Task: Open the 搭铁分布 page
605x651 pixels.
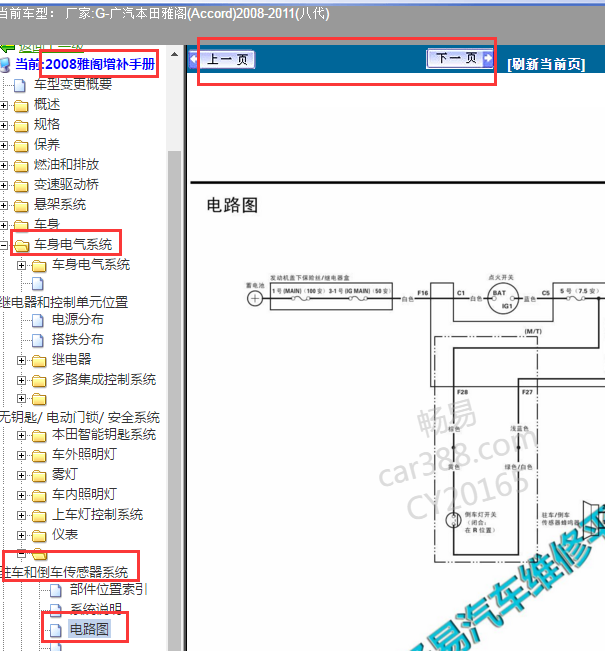Action: tap(78, 340)
